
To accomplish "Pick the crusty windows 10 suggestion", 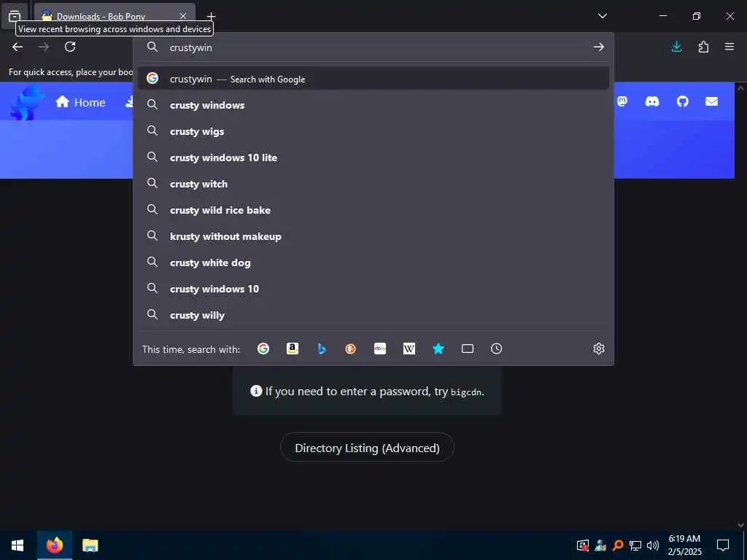I will click(x=373, y=288).
